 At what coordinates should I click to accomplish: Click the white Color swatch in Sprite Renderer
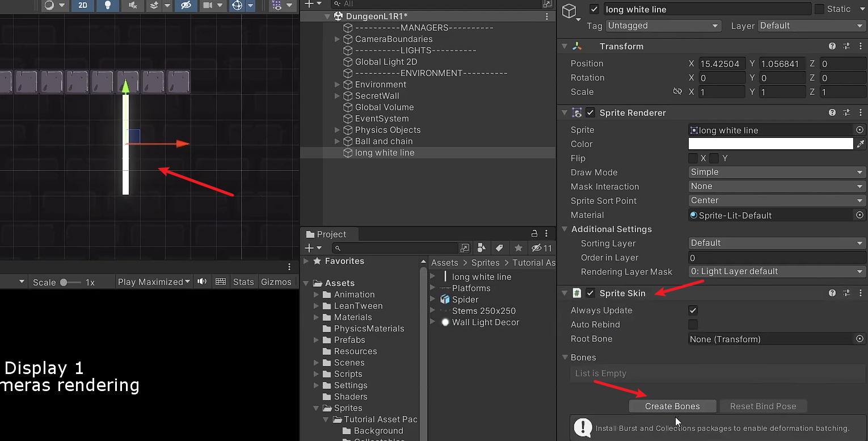[x=770, y=144]
